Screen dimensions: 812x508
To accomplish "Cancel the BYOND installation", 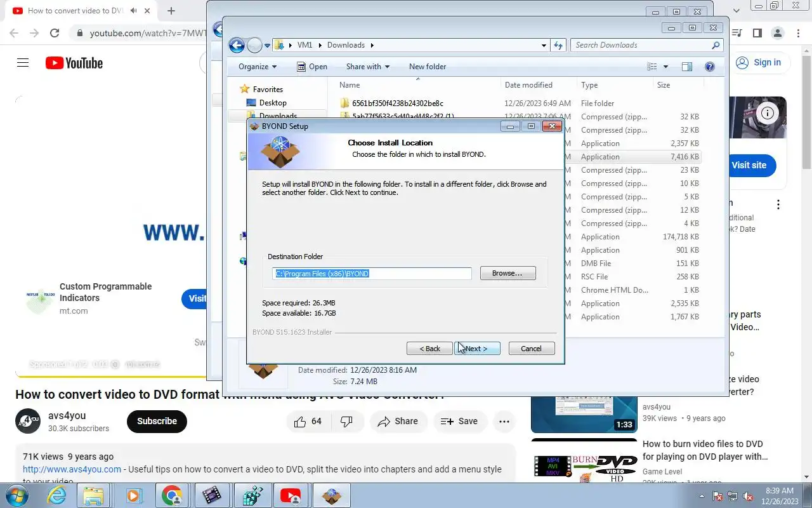I will (x=532, y=349).
